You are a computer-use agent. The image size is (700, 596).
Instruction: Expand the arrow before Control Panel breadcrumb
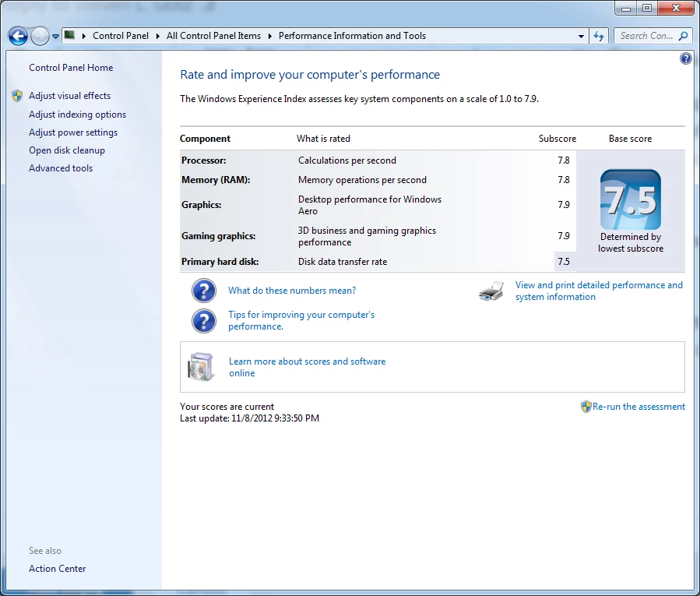[83, 36]
